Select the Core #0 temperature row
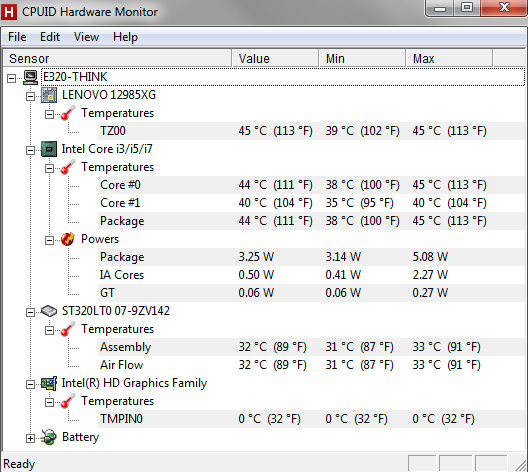 pyautogui.click(x=311, y=185)
